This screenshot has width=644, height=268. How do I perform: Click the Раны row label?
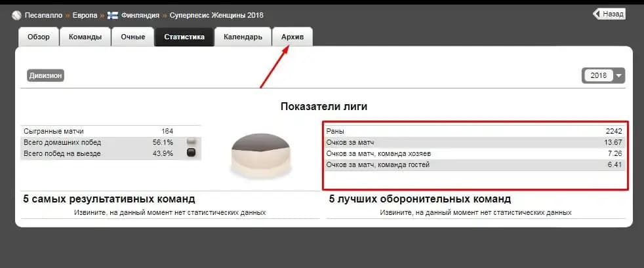[335, 131]
